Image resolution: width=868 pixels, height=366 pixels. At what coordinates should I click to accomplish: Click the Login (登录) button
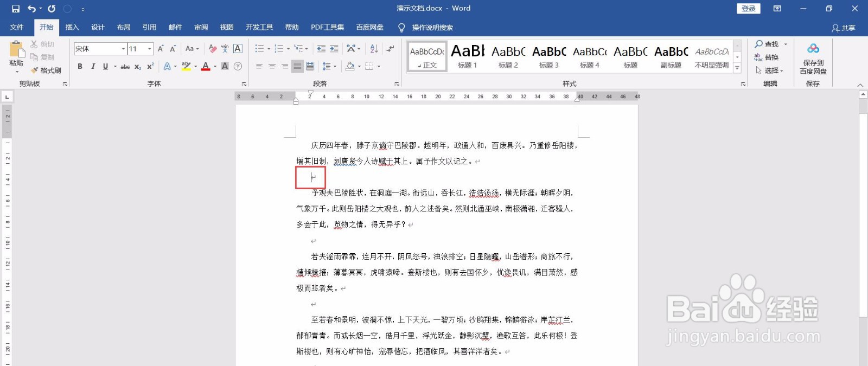pyautogui.click(x=749, y=9)
